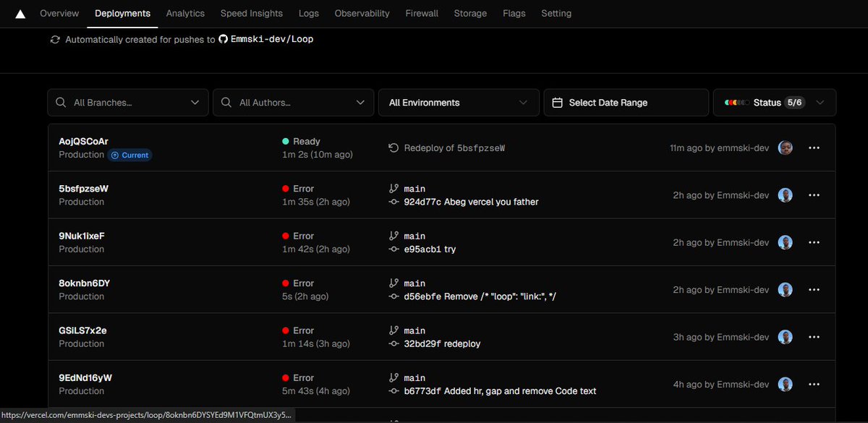
Task: Focus the All Authors search field
Action: coord(294,103)
